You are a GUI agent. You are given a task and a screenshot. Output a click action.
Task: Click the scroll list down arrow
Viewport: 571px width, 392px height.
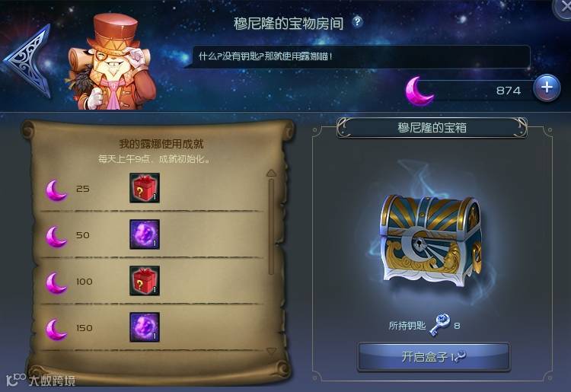271,351
